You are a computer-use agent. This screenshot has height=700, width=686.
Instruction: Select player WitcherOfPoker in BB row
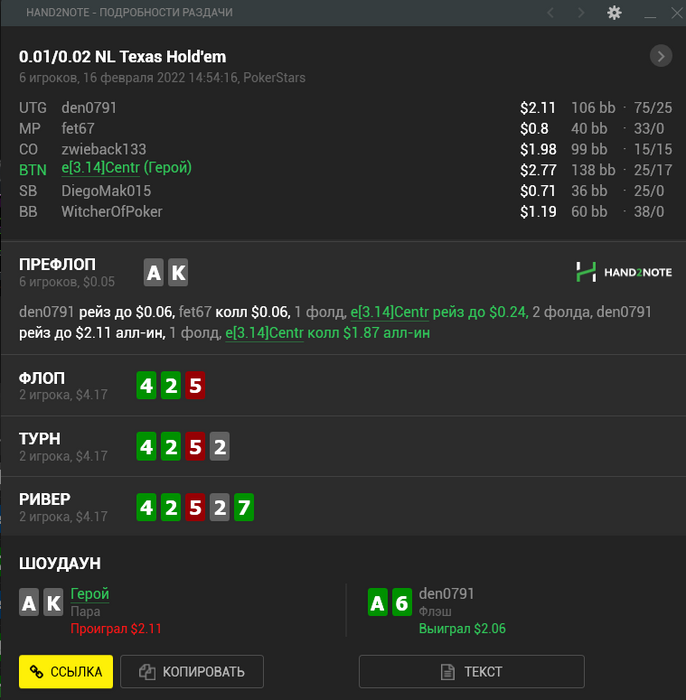click(x=112, y=212)
